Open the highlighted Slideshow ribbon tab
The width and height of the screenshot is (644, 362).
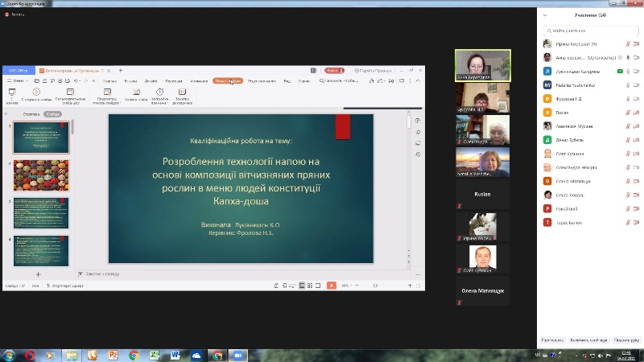tap(227, 81)
